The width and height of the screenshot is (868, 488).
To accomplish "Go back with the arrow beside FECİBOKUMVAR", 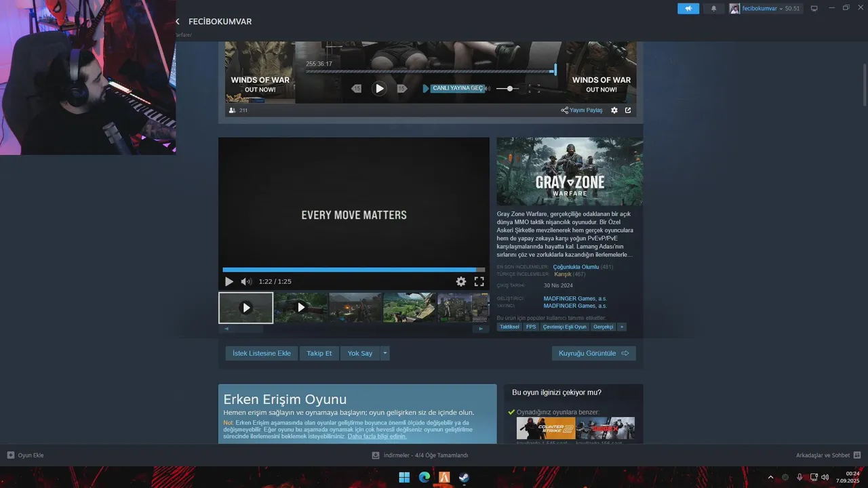I will click(178, 22).
